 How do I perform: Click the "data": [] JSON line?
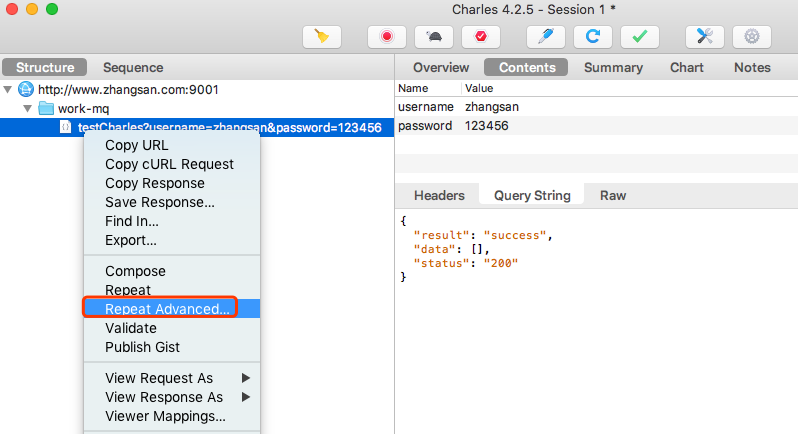tap(451, 249)
